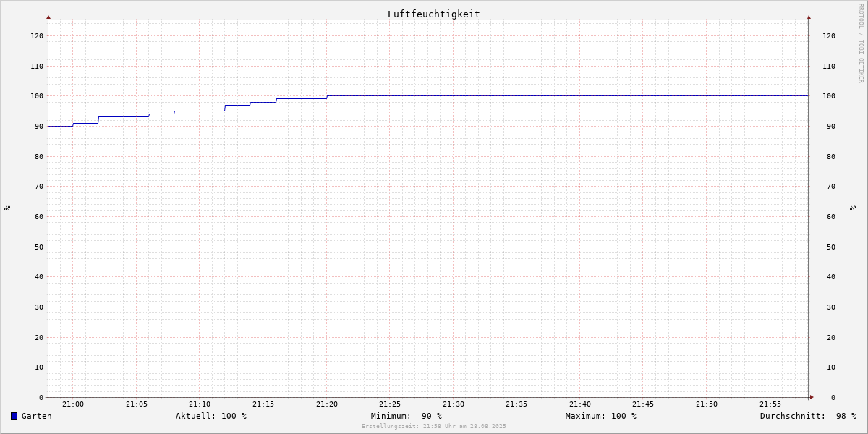Screen dimensions: 868x434
Task: Click the 21:35 time axis label
Action: point(516,404)
